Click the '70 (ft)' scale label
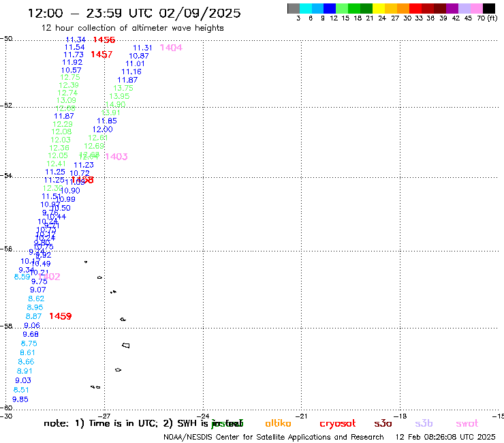This screenshot has width=504, height=443. point(487,18)
